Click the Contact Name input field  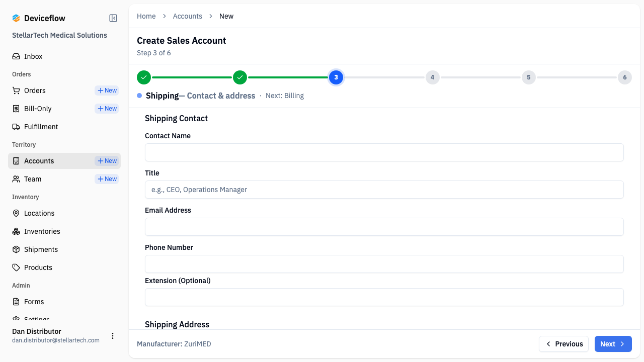point(384,152)
